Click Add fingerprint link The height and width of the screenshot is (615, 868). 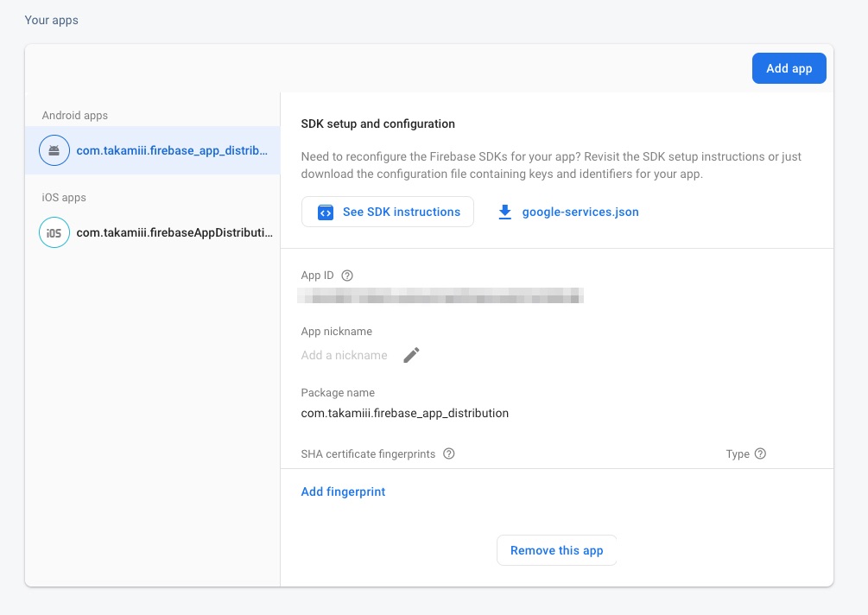click(343, 491)
